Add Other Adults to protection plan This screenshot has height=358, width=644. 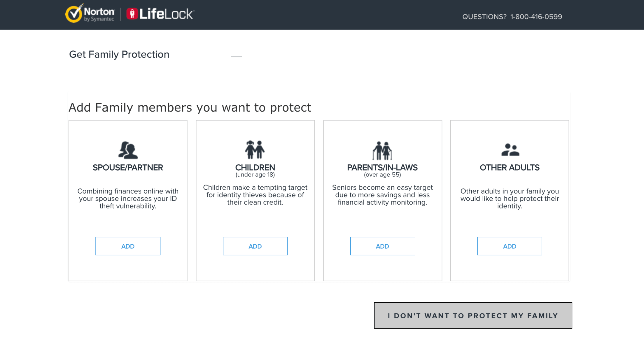pyautogui.click(x=510, y=246)
